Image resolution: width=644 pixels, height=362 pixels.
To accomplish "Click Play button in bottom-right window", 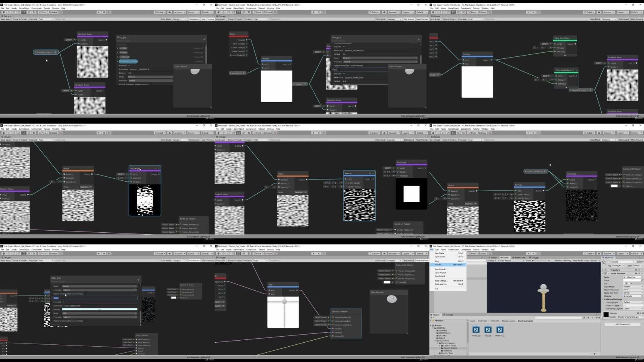I will tap(528, 253).
